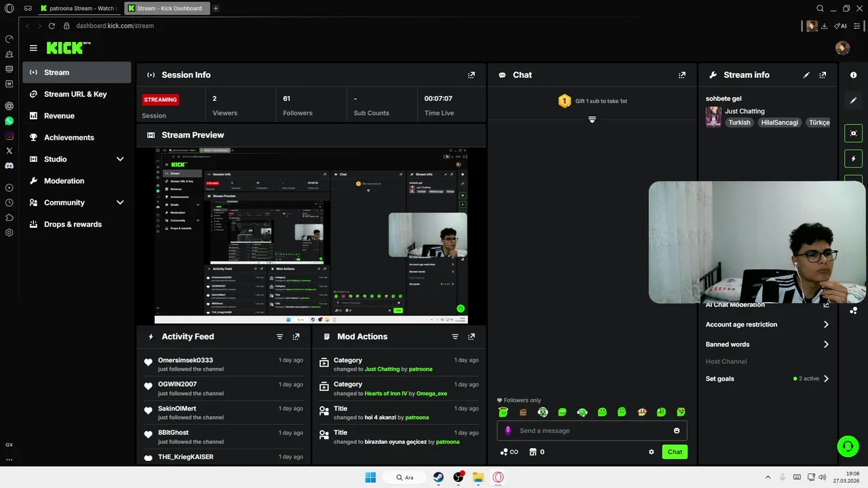
Task: Pop out the Stream info panel
Action: (823, 75)
